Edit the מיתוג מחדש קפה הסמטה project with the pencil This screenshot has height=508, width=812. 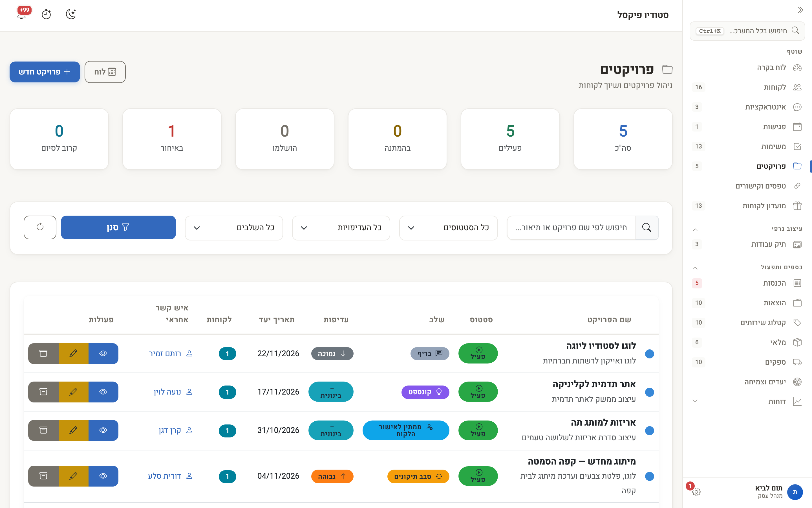pos(74,476)
